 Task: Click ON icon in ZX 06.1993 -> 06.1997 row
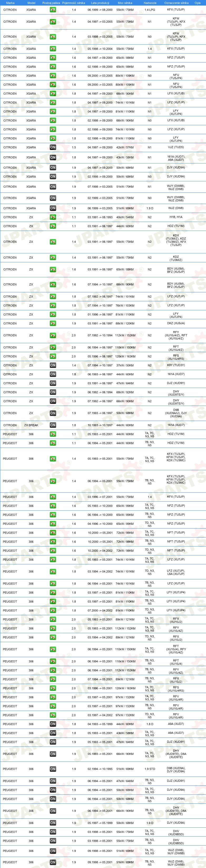click(53, 374)
